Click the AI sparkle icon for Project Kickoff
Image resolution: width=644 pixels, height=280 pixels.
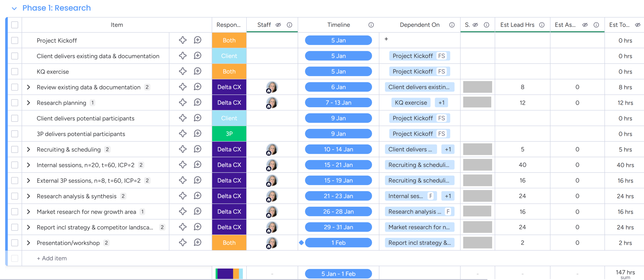point(183,40)
